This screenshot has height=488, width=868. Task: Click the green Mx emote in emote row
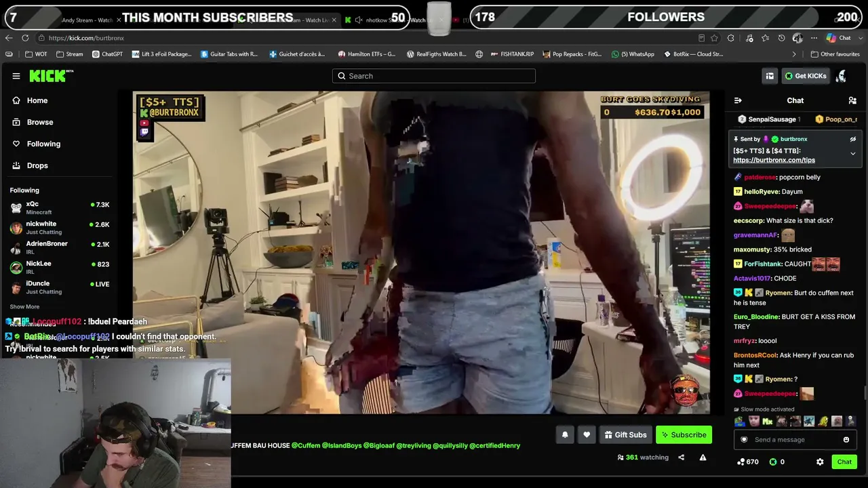click(768, 422)
